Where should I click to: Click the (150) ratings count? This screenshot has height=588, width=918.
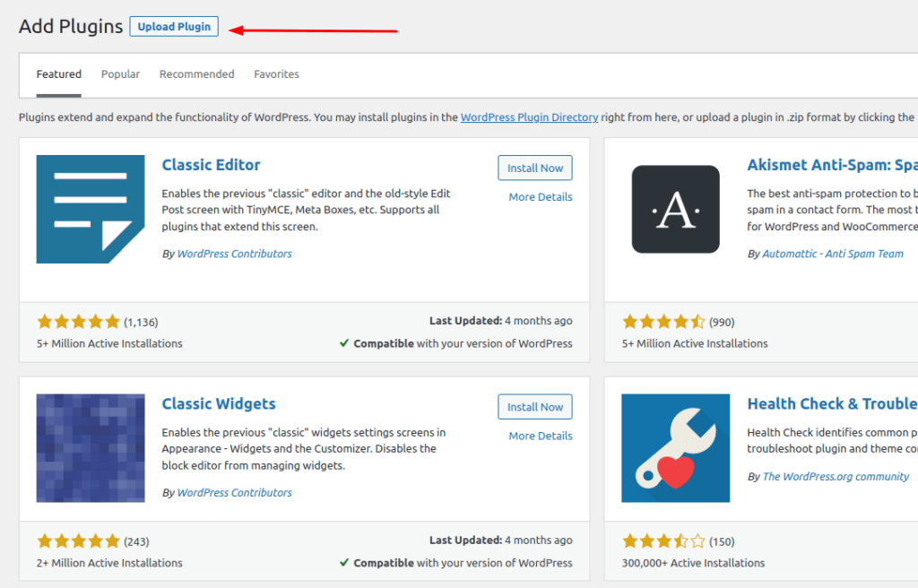click(x=722, y=541)
